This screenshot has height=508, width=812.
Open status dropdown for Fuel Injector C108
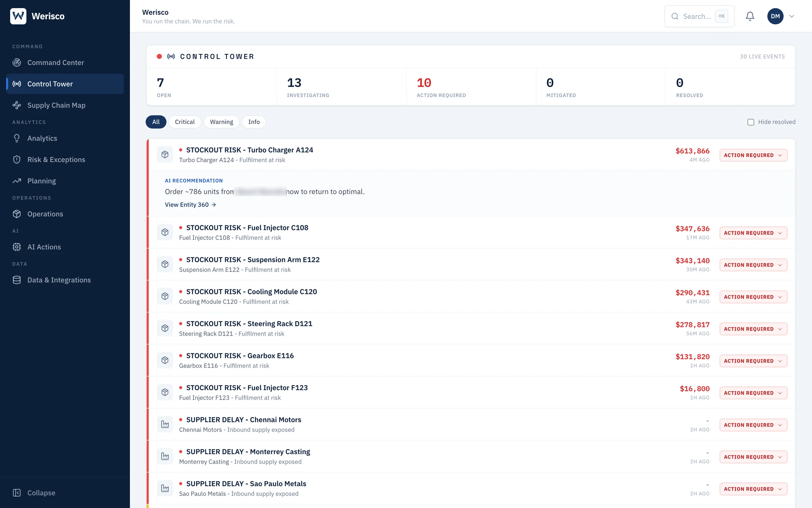coord(753,233)
